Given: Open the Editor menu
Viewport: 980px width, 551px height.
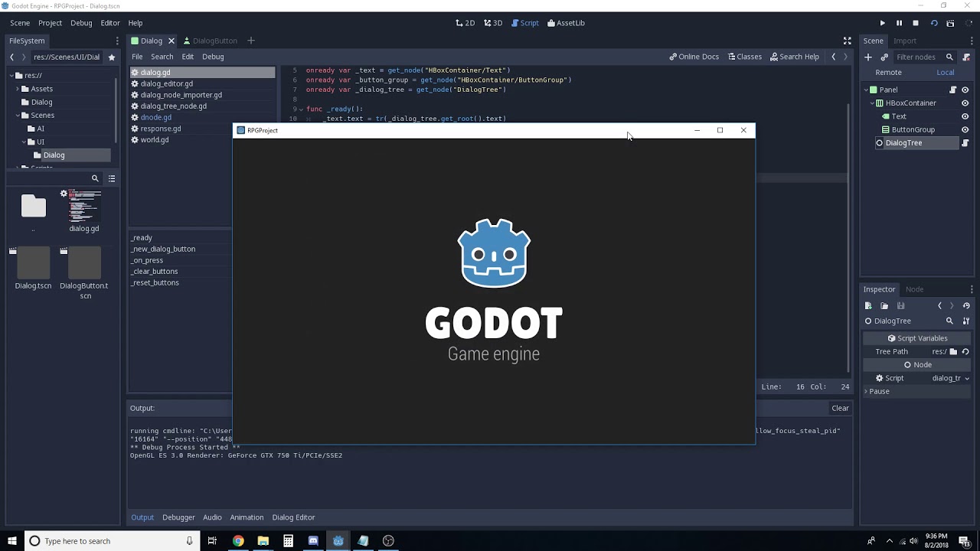Looking at the screenshot, I should point(110,23).
